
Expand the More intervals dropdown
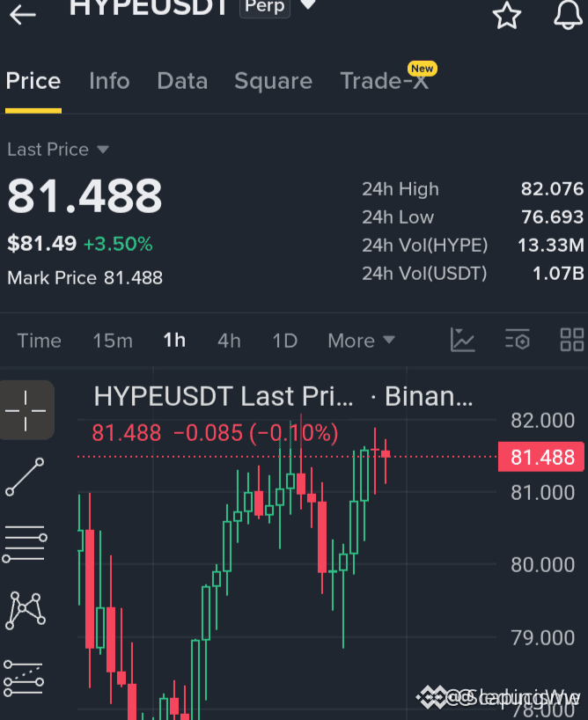361,341
